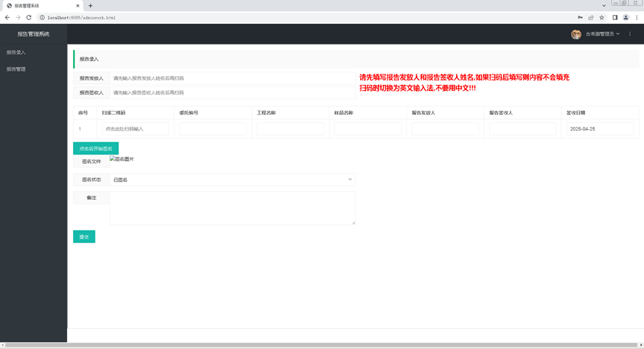Click 报告签收人 input in table row
The image size is (644, 349).
pyautogui.click(x=523, y=129)
